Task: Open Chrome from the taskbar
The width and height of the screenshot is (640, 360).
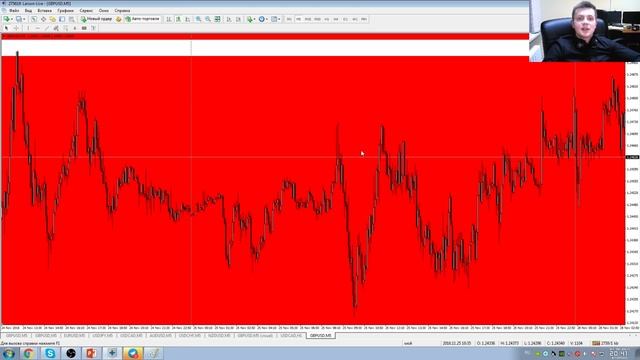Action: coord(29,353)
